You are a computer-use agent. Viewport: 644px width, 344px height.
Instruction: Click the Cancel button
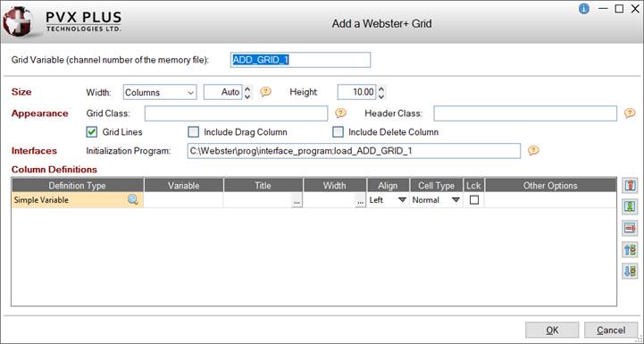tap(611, 330)
